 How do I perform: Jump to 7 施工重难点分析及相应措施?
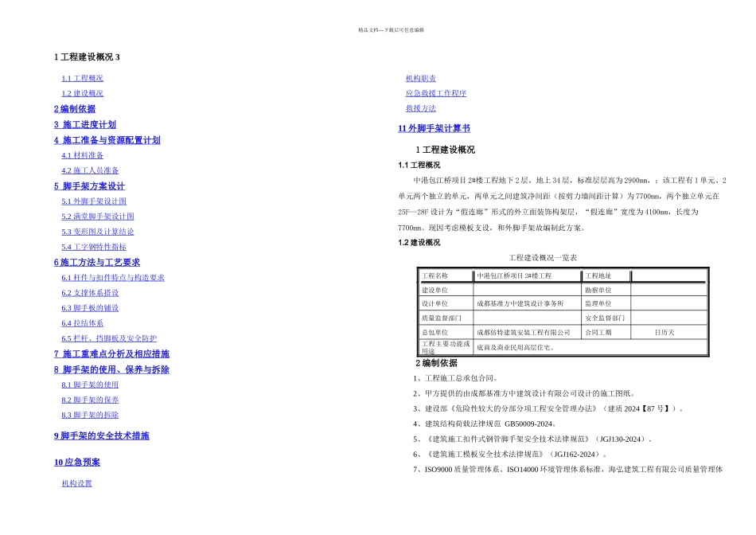click(111, 354)
